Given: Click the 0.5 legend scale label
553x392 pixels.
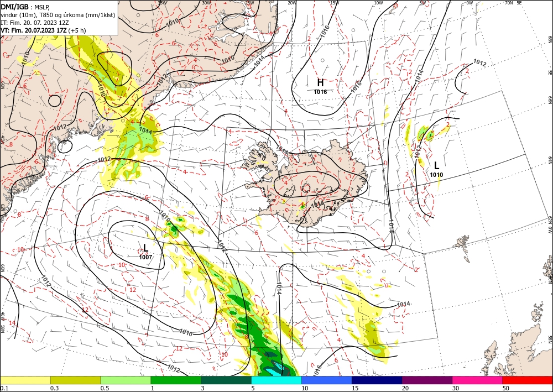Looking at the screenshot, I should [105, 388].
